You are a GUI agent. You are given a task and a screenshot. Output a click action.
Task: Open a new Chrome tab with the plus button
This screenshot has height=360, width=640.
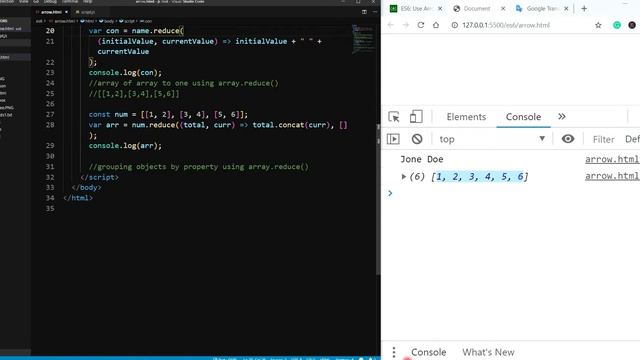click(x=584, y=9)
